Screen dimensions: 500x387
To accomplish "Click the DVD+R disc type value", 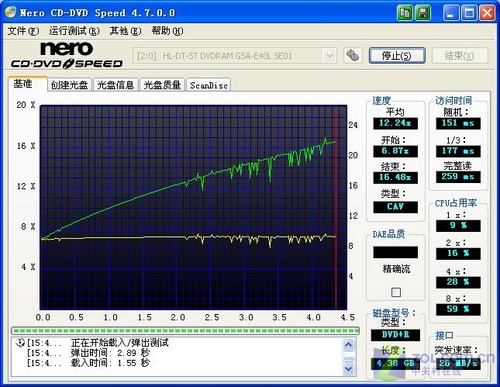I will click(x=395, y=335).
